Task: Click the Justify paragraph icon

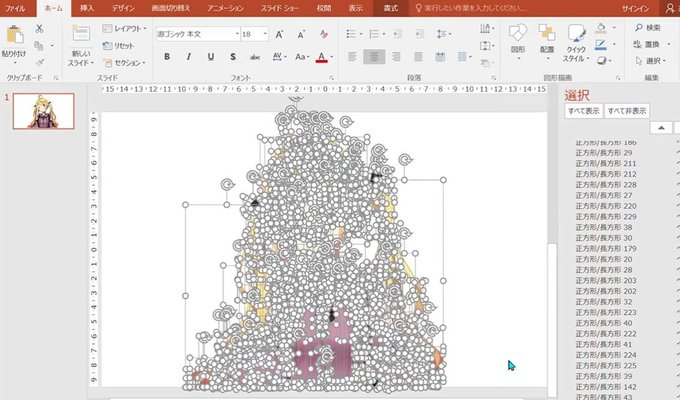Action: click(x=418, y=56)
